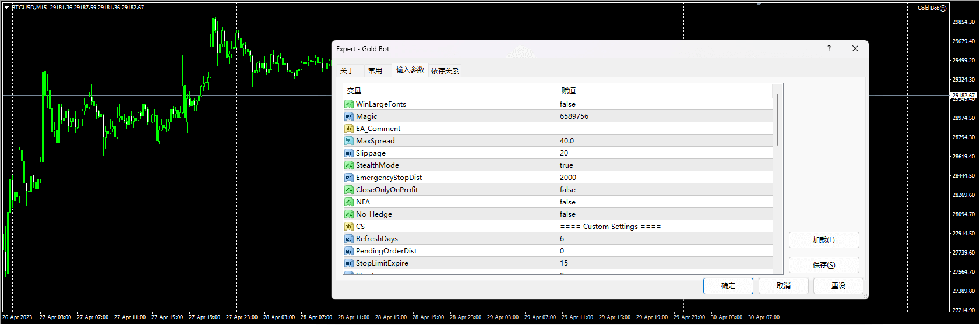This screenshot has height=325, width=980.
Task: Click the help question mark icon
Action: coord(829,49)
